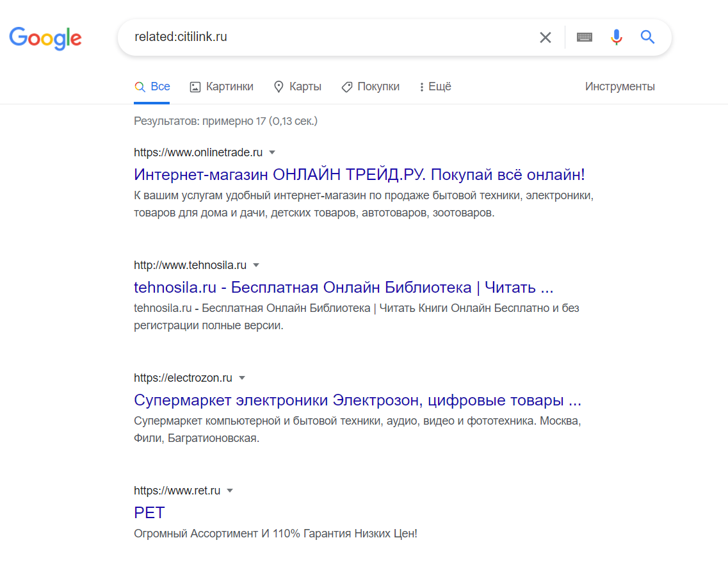The image size is (728, 563).
Task: Submit search with magnifier icon
Action: 648,37
